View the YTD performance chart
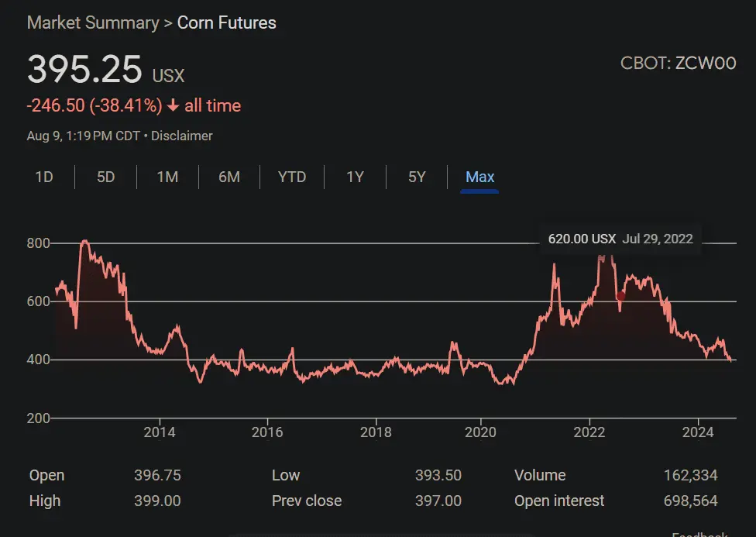Viewport: 756px width, 537px height. 292,177
